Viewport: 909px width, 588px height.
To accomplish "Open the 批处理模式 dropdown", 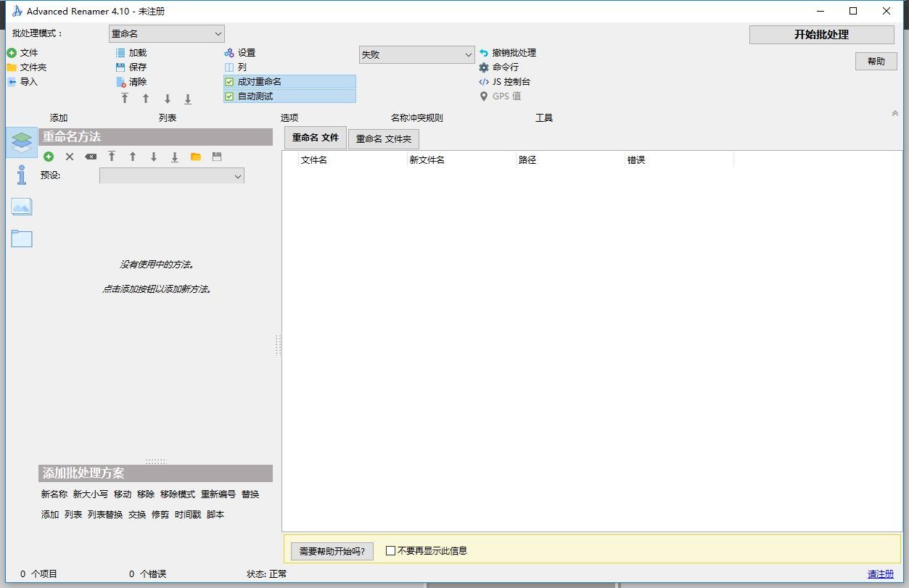I will click(167, 34).
